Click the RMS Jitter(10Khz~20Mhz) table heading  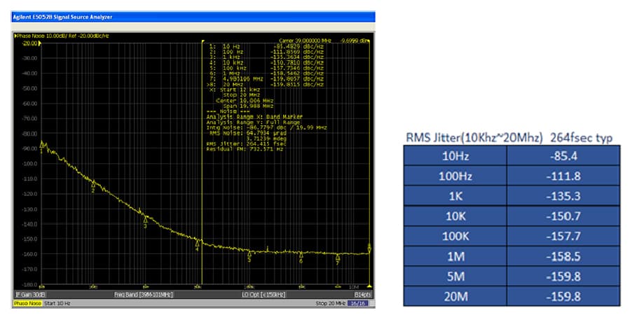point(474,137)
